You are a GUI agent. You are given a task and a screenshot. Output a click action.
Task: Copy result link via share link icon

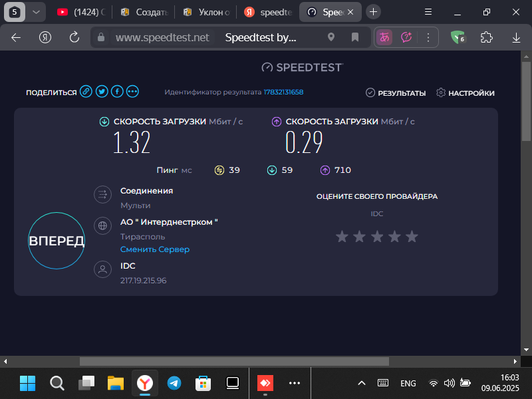(x=86, y=91)
